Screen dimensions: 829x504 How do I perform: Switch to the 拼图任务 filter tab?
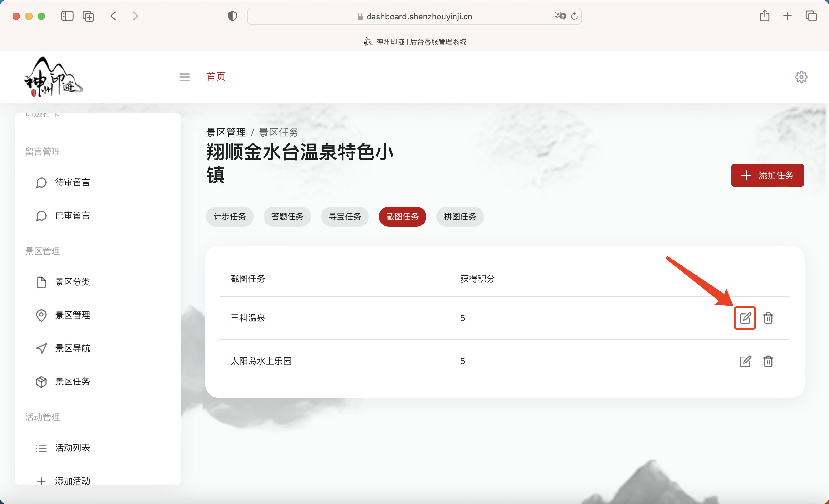[460, 217]
